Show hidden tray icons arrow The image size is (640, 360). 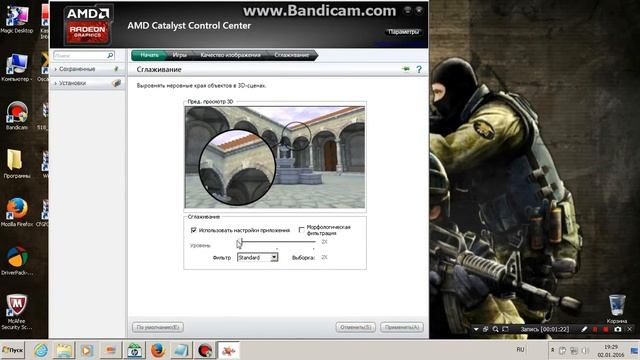click(x=553, y=350)
